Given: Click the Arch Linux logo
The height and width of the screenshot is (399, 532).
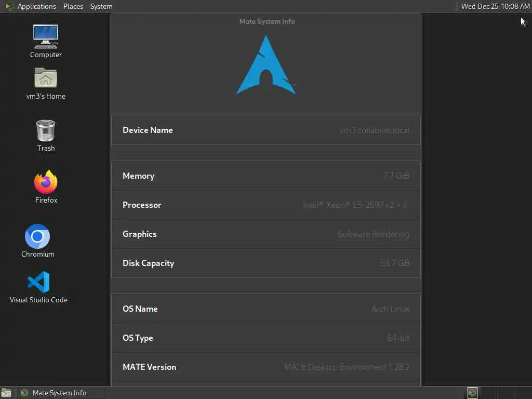Looking at the screenshot, I should (x=267, y=64).
